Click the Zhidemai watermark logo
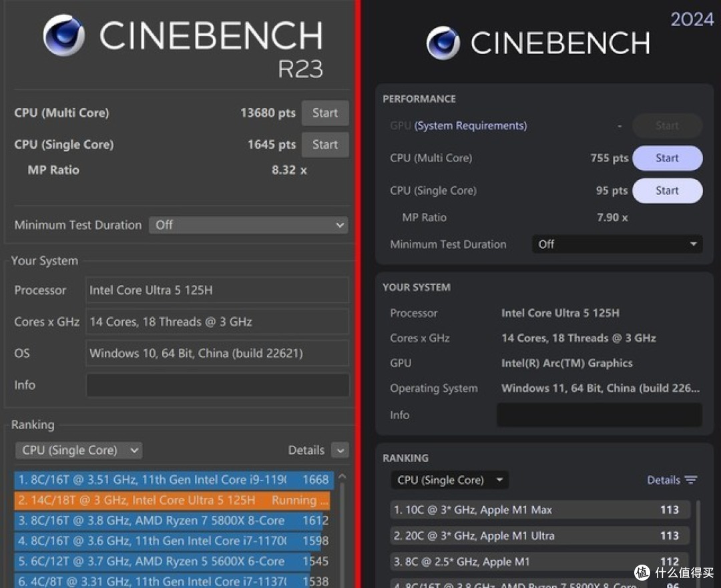 (x=642, y=573)
